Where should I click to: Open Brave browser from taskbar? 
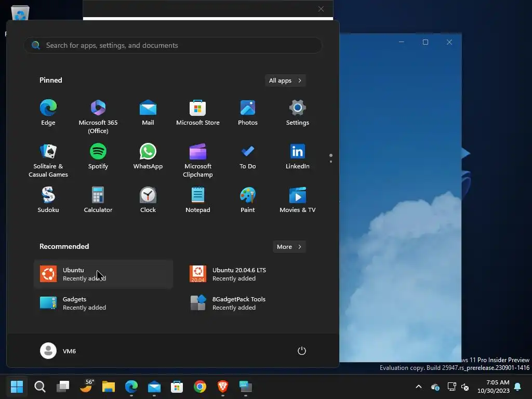click(x=222, y=387)
